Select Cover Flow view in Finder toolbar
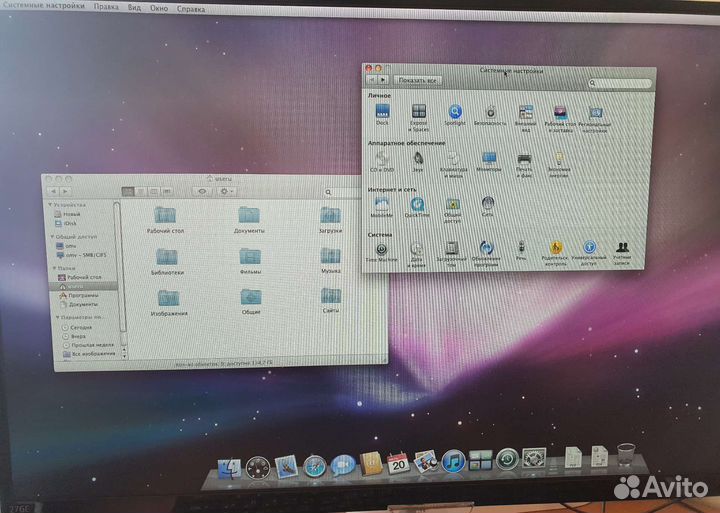The width and height of the screenshot is (720, 513). (x=167, y=191)
